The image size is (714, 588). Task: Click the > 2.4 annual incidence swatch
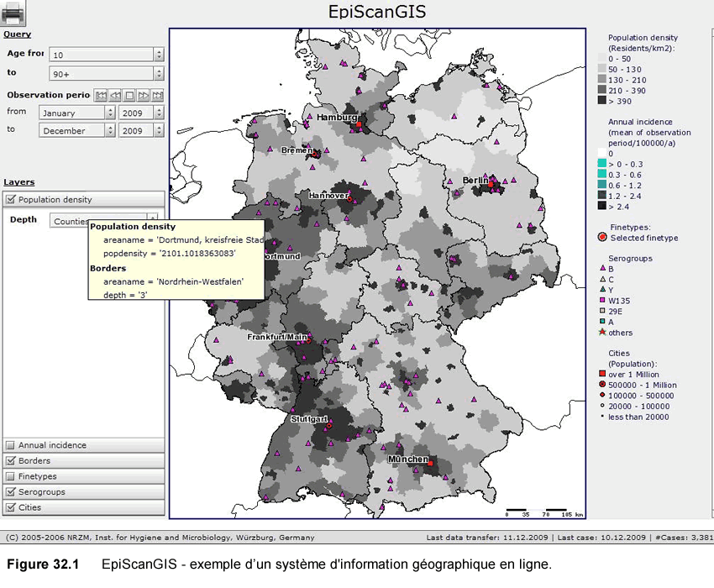tap(602, 206)
